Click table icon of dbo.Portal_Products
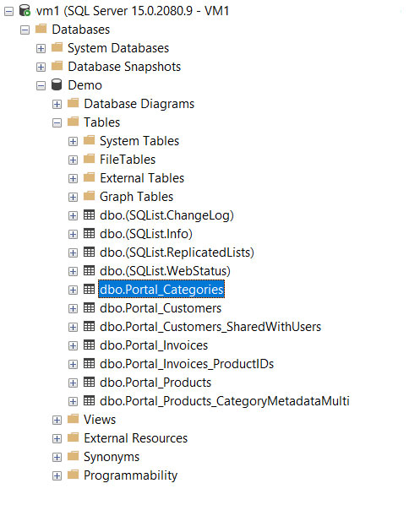 (89, 382)
